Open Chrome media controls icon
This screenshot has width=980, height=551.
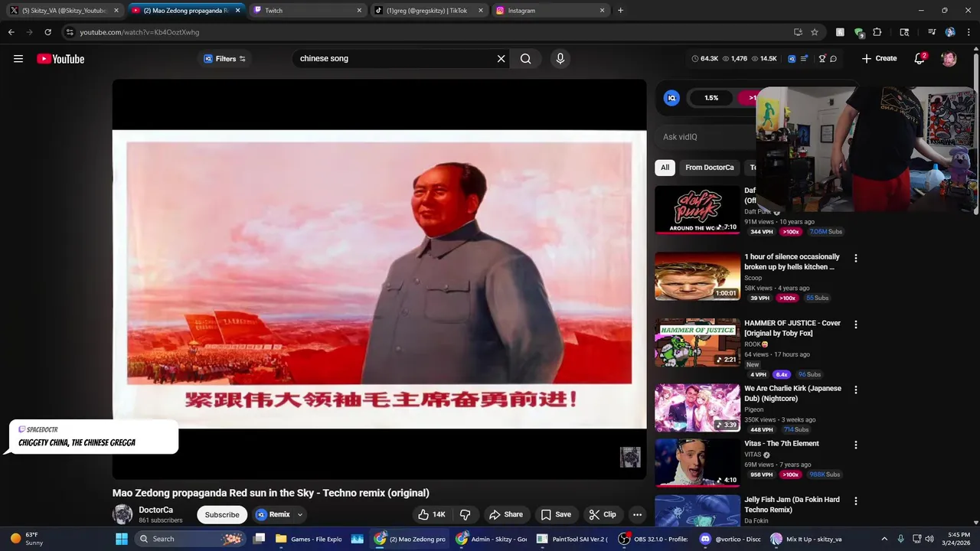coord(932,32)
